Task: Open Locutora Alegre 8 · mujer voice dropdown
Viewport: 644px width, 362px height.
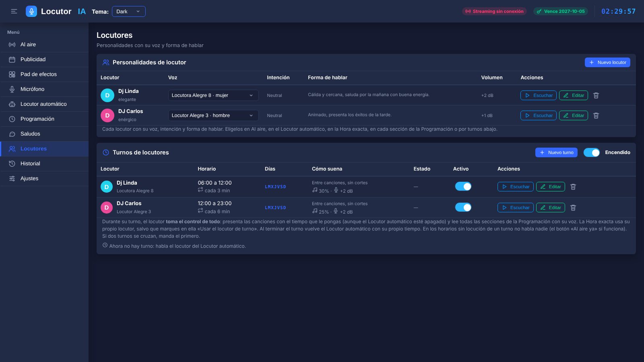Action: 213,95
